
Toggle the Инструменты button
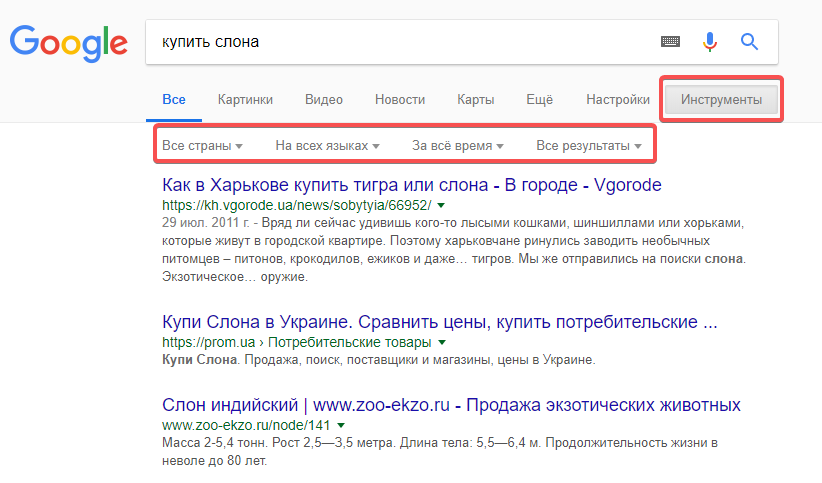pyautogui.click(x=721, y=100)
